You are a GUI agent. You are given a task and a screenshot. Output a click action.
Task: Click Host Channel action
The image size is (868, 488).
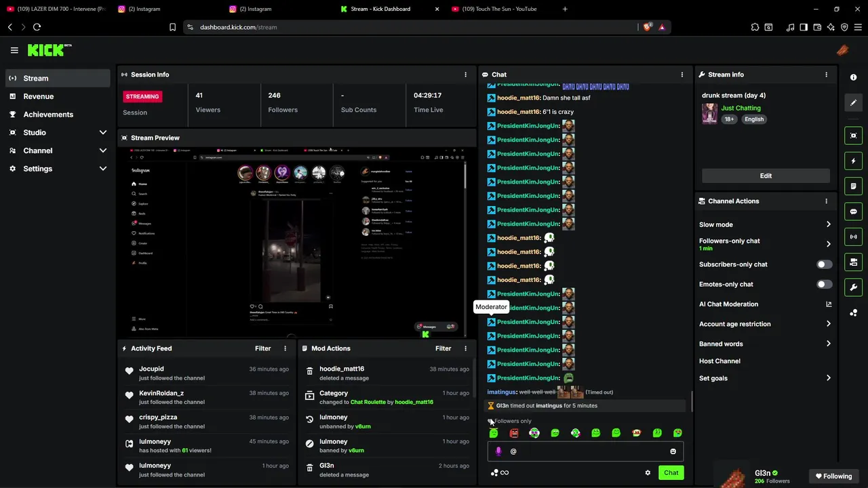tap(719, 361)
